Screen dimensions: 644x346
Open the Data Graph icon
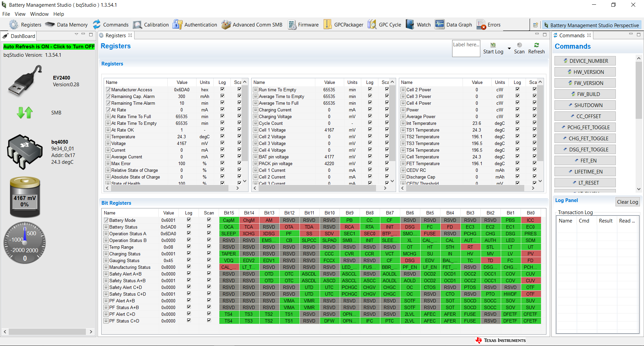click(439, 24)
